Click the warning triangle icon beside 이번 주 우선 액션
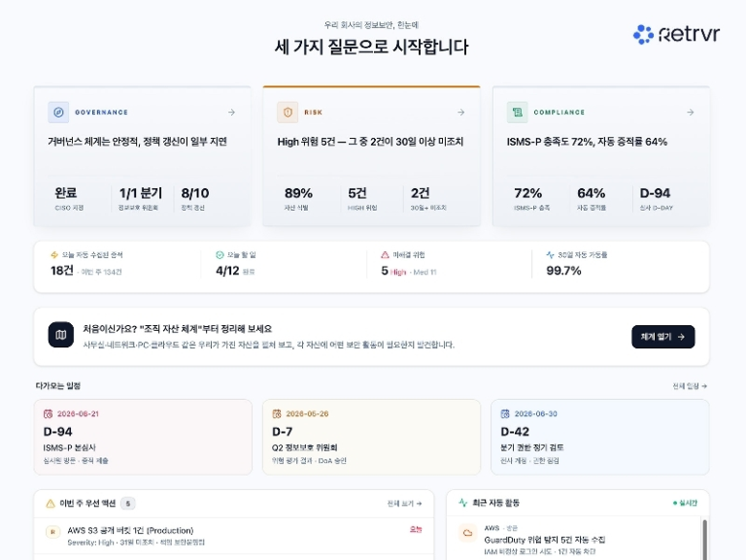The height and width of the screenshot is (560, 746). point(50,504)
